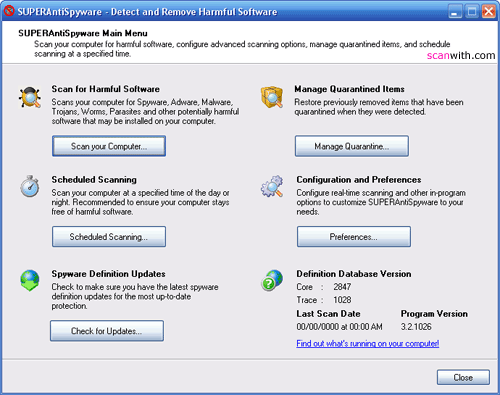Click the scanwith.com watermark text
This screenshot has height=395, width=500.
point(461,55)
